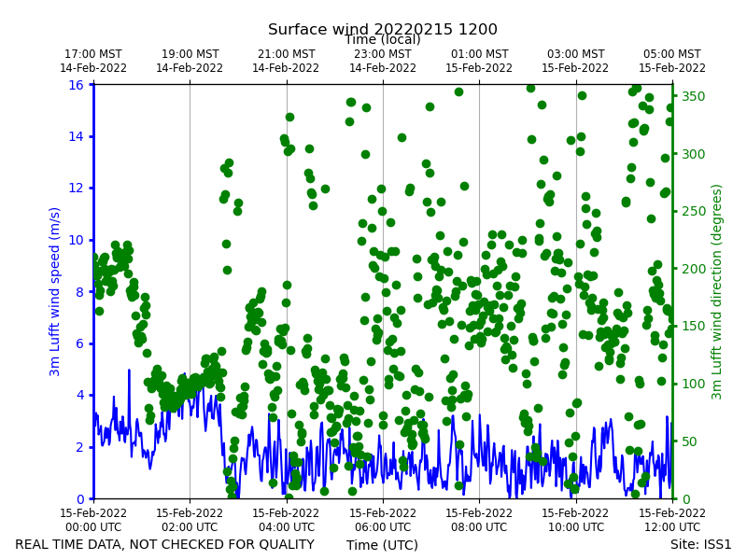747x560 pixels.
Task: Click the blue '6' wind speed tick
Action: (80, 343)
